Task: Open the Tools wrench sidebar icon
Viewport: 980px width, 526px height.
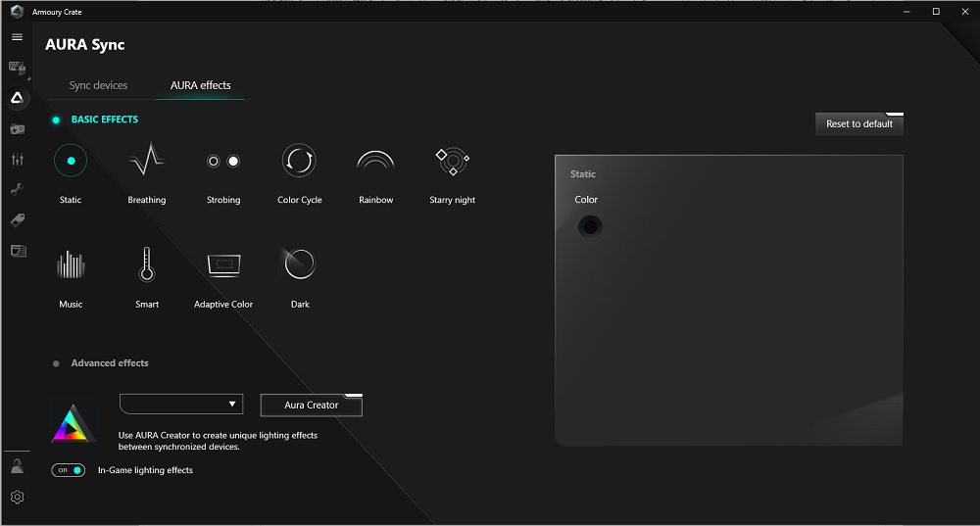Action: (x=18, y=190)
